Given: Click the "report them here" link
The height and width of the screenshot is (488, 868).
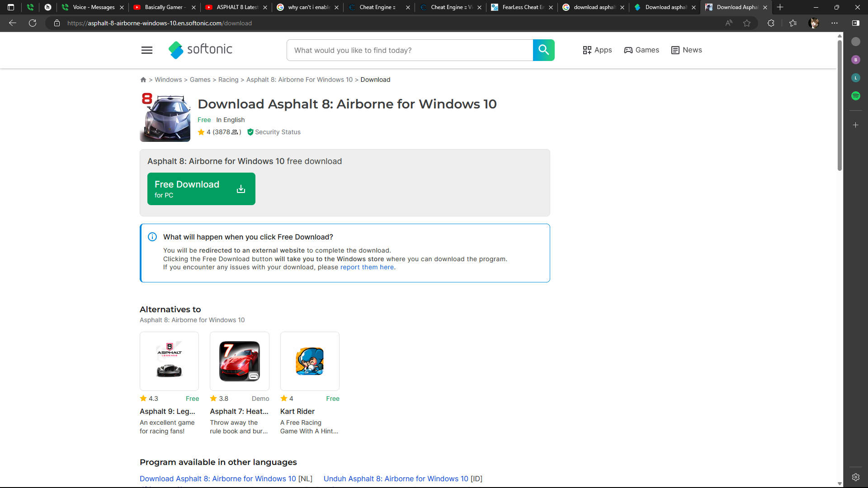Looking at the screenshot, I should pyautogui.click(x=367, y=267).
